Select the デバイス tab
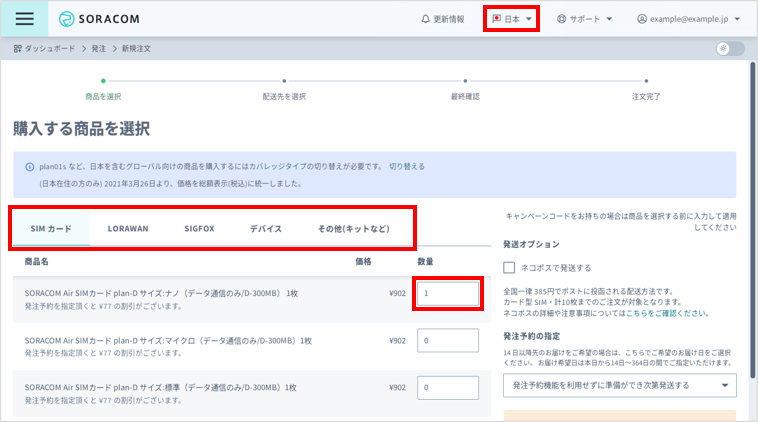This screenshot has width=758, height=422. [266, 228]
